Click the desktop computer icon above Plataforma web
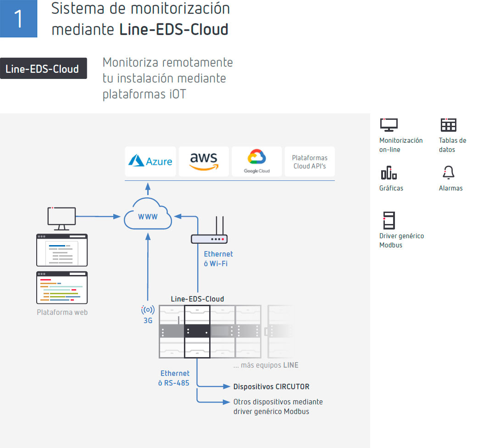Screen dimensions: 483x448 (61, 216)
